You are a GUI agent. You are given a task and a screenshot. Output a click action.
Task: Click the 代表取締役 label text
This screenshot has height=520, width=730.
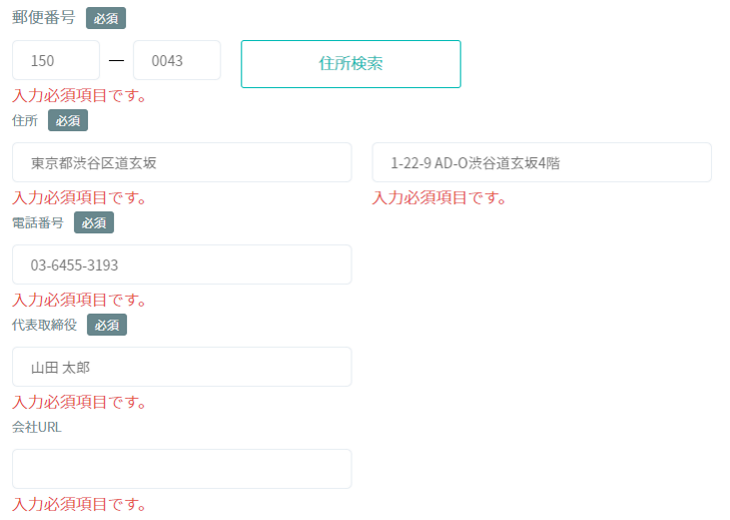(44, 325)
